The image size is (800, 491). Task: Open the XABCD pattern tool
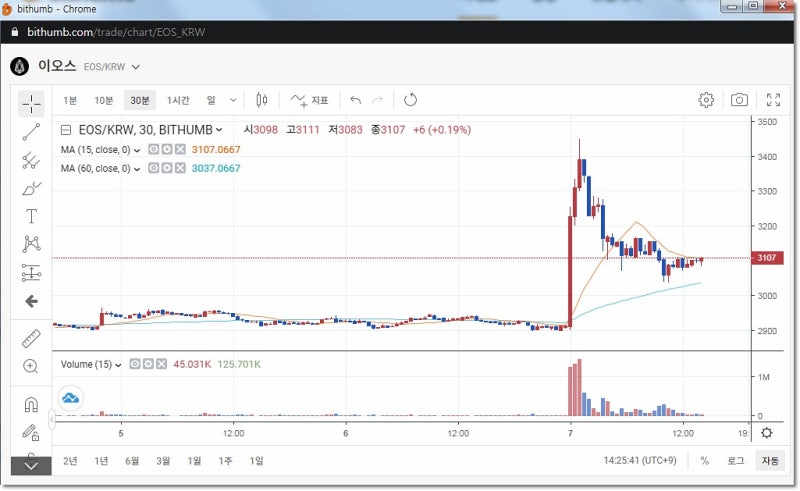31,244
